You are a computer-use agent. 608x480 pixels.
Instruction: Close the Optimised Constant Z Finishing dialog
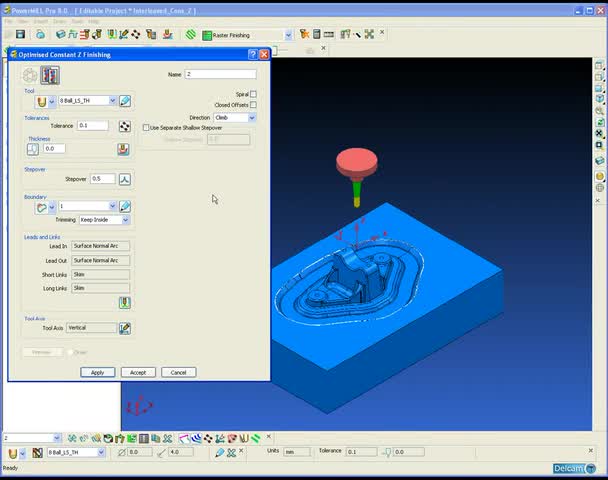(264, 54)
